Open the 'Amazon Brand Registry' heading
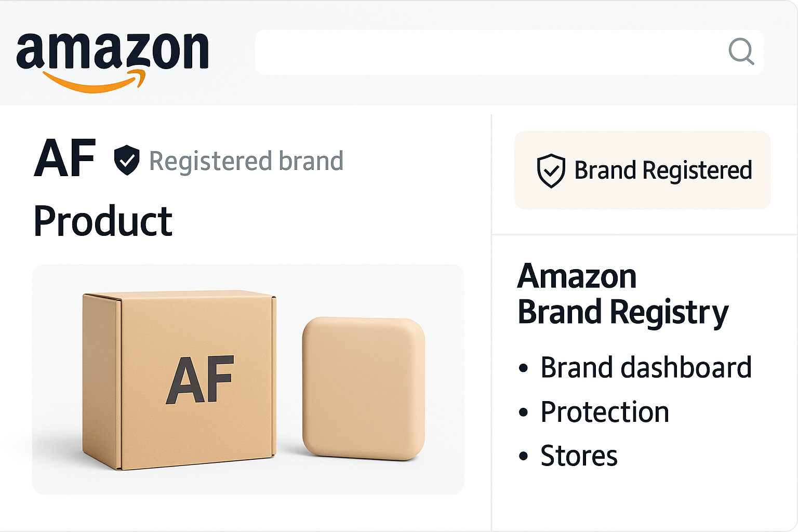This screenshot has height=532, width=798. [622, 294]
